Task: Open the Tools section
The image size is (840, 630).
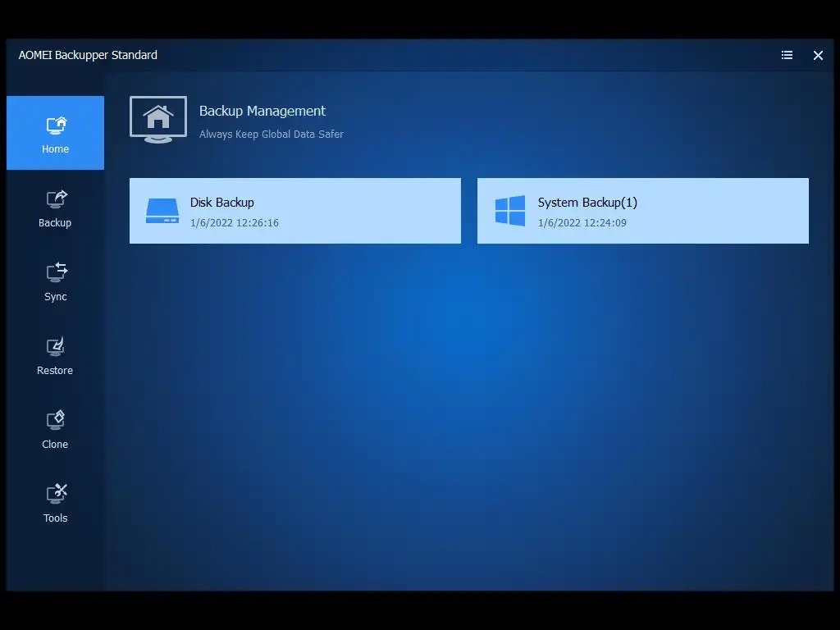Action: 55,504
